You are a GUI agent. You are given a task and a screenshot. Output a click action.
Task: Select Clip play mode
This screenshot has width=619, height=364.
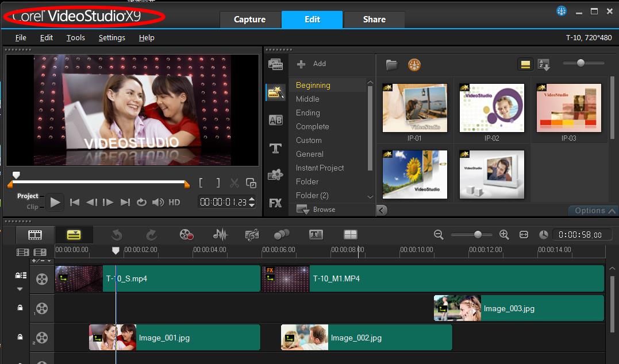tap(32, 207)
